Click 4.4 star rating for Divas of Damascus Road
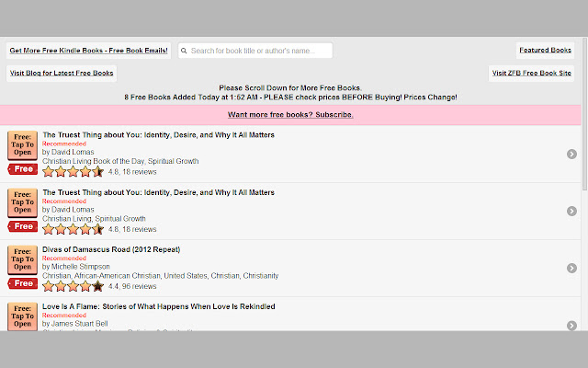Screen dimensions: 588x368 click(73, 286)
